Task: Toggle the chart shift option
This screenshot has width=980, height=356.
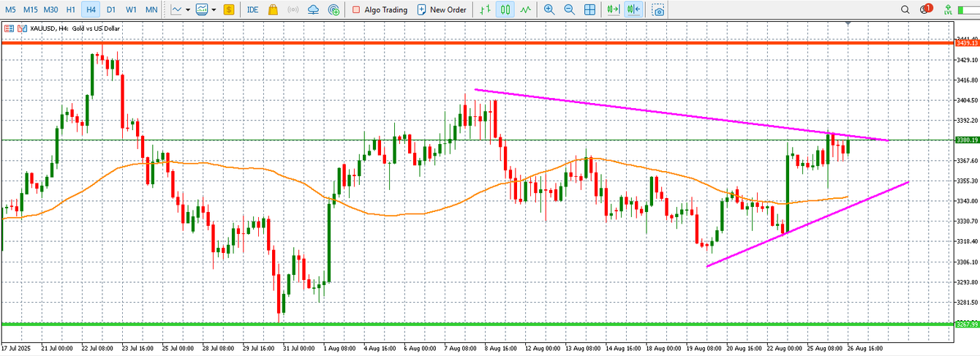Action: pyautogui.click(x=634, y=10)
